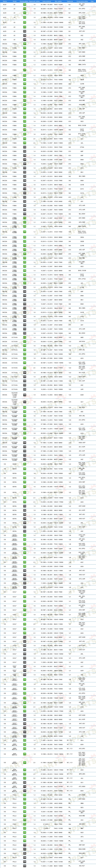Image resolution: width=96 pixels, height=868 pixels.
Task: Click the Marka column header
Action: (5, 1)
